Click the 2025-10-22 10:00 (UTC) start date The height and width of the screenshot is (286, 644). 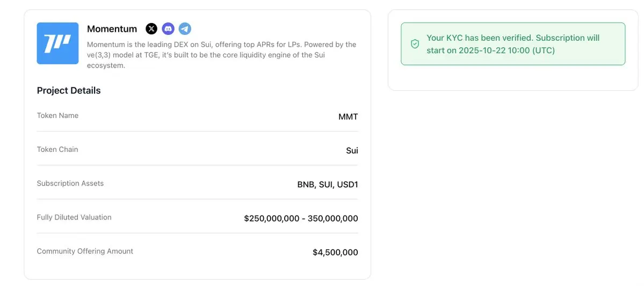coord(507,50)
